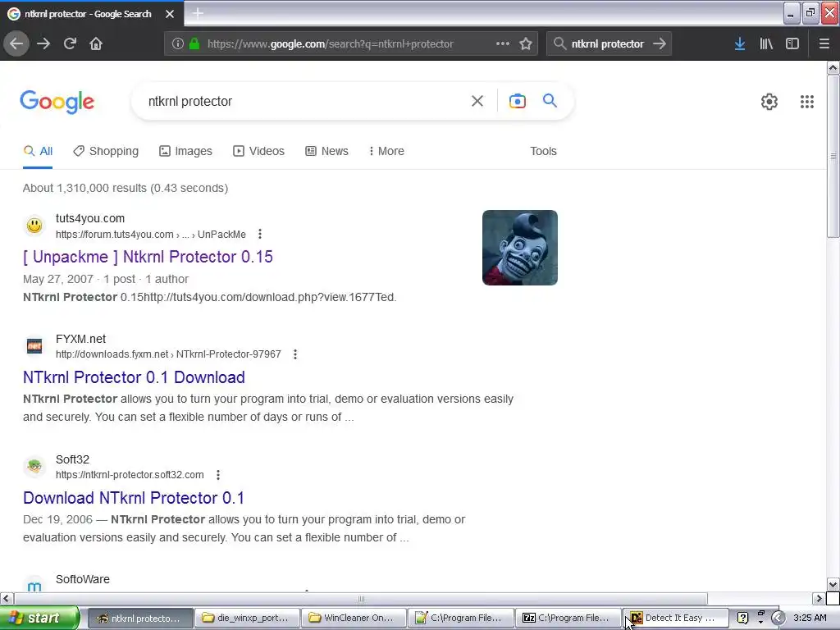This screenshot has width=840, height=630.
Task: Run the Google search magnifier button
Action: coord(550,101)
